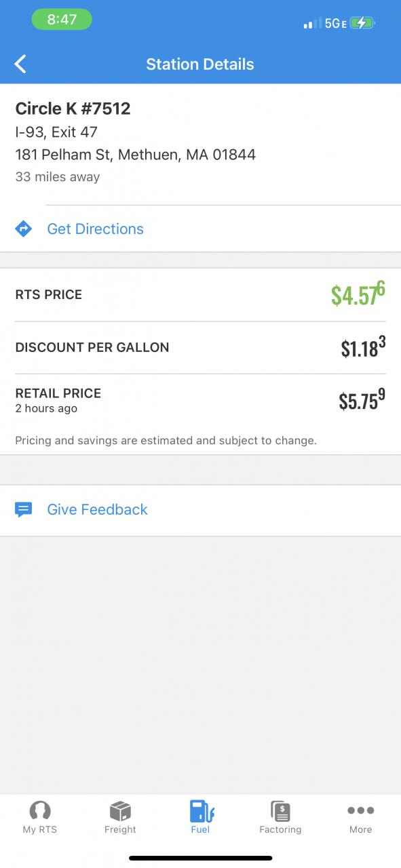Select the RTS PRICE row

point(200,295)
